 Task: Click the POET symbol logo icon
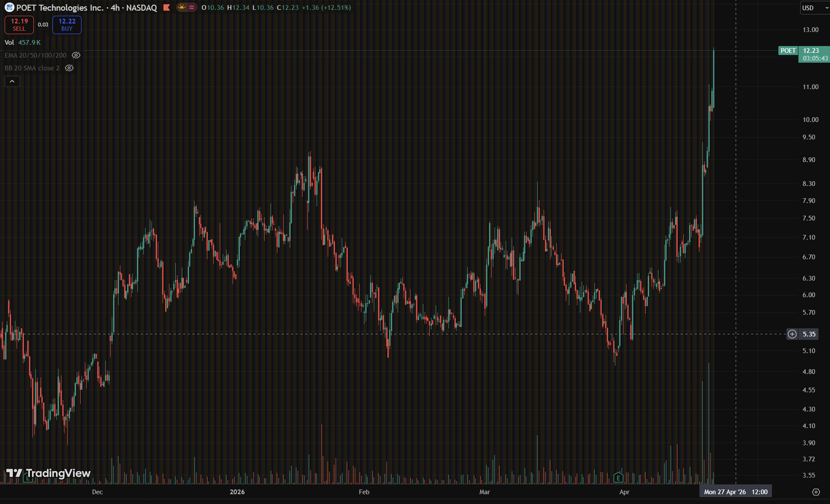pyautogui.click(x=9, y=7)
